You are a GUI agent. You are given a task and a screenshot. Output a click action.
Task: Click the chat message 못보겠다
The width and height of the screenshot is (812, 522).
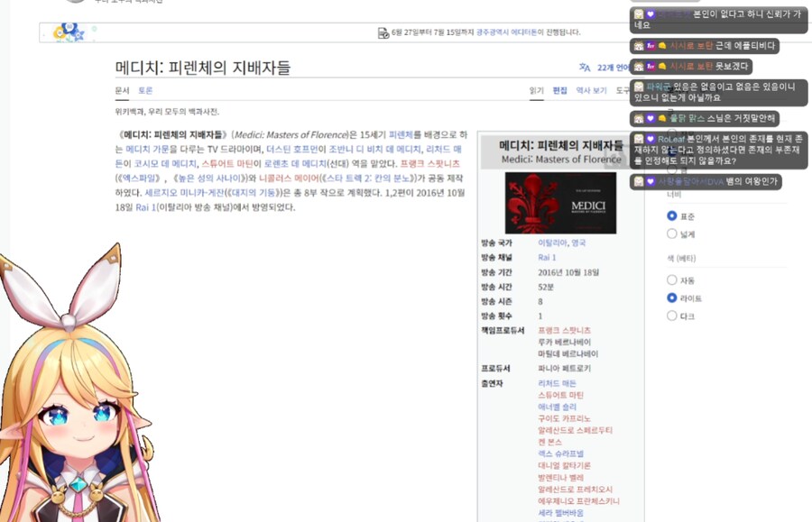tap(691, 66)
